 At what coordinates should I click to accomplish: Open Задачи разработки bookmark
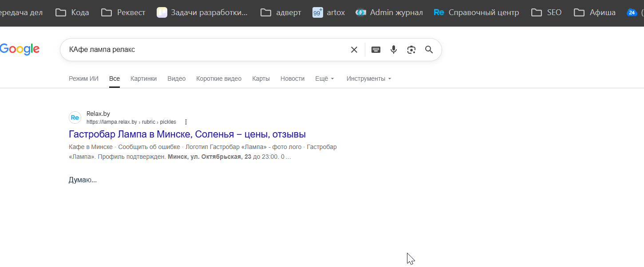click(x=202, y=12)
